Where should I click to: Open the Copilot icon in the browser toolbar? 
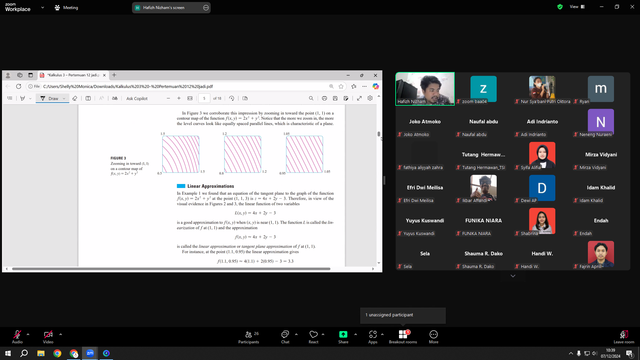click(376, 87)
